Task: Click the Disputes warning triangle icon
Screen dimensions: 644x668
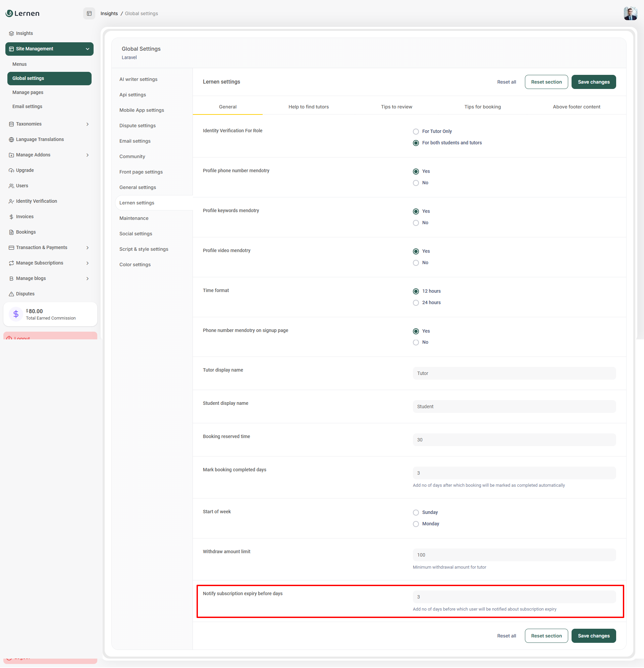Action: coord(11,294)
